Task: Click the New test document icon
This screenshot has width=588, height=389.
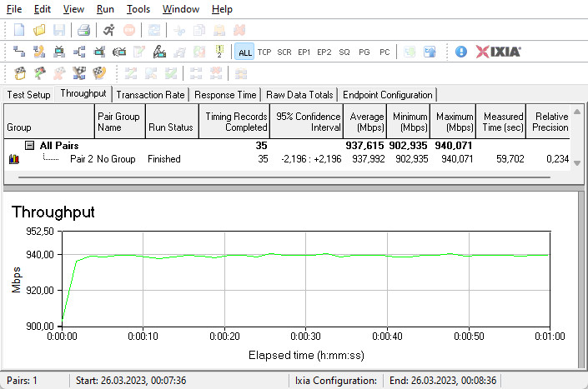Action: coord(19,30)
